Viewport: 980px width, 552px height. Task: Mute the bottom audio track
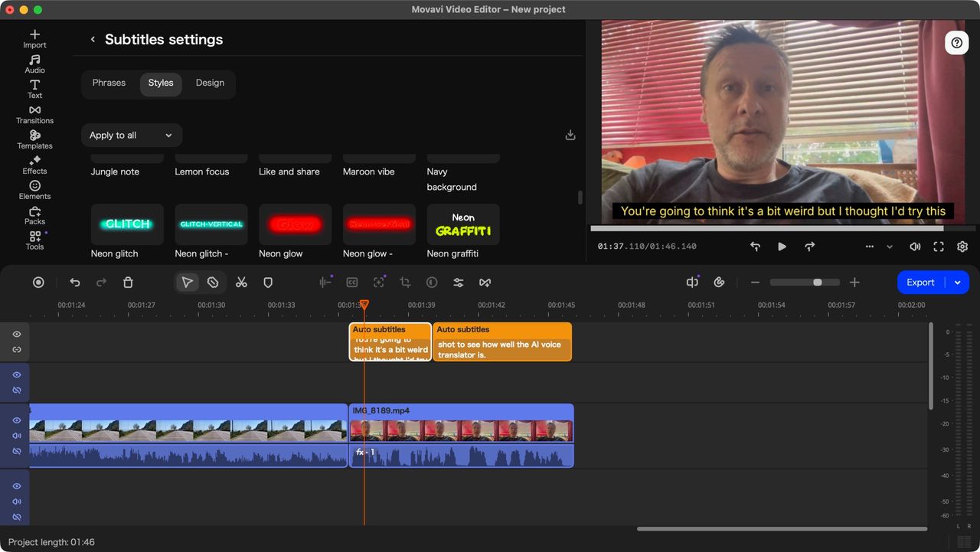click(17, 501)
